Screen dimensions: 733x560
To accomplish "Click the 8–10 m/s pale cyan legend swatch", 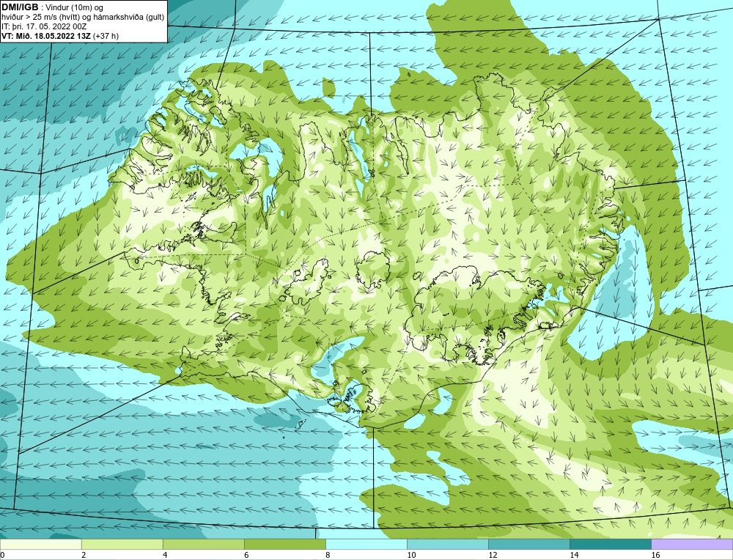I will [x=366, y=544].
